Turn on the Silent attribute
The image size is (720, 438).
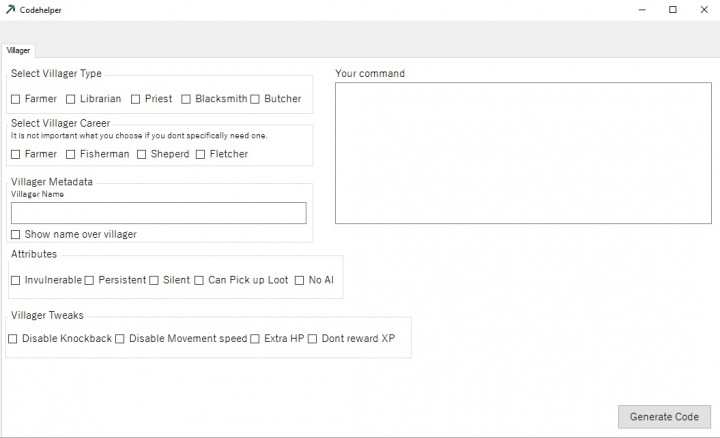point(154,280)
